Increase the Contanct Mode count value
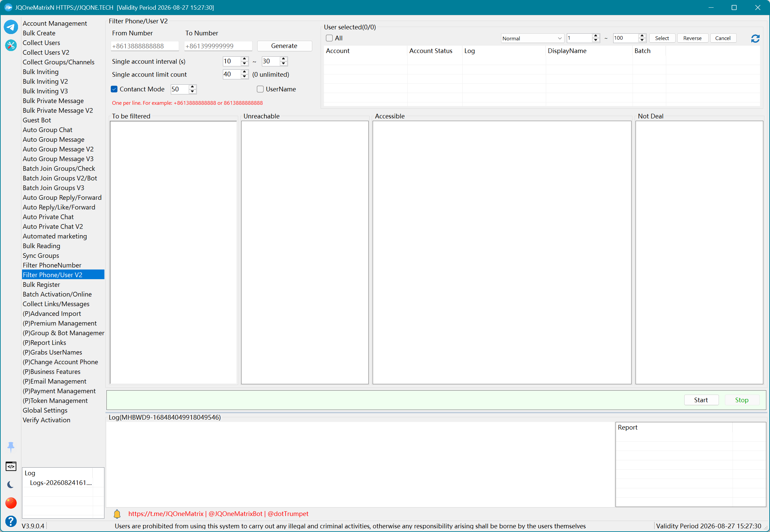This screenshot has height=532, width=770. 192,87
